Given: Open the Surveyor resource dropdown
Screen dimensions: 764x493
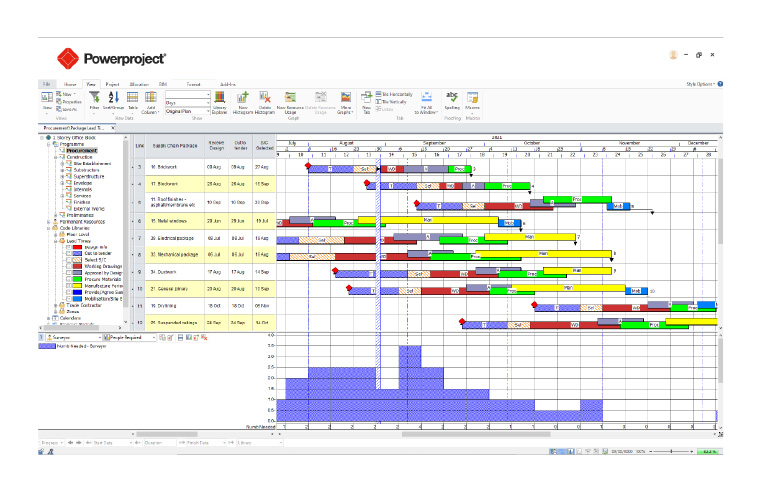Looking at the screenshot, I should (x=103, y=338).
